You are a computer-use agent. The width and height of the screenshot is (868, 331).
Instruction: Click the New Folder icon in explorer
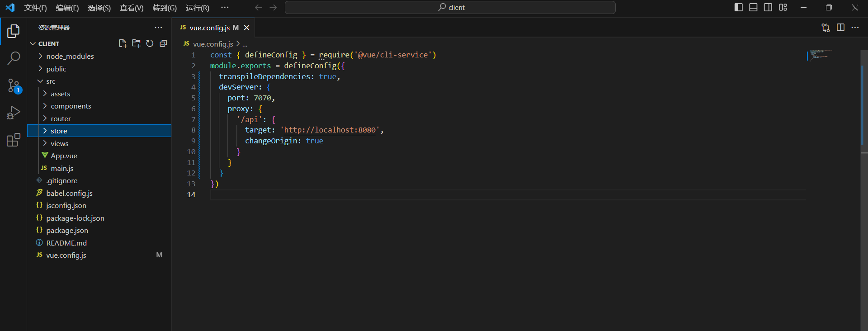[136, 43]
